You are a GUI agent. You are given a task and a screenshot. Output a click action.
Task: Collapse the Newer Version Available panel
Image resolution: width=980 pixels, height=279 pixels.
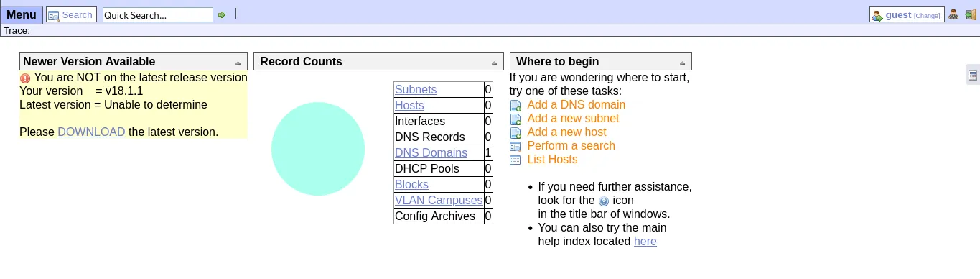[238, 63]
